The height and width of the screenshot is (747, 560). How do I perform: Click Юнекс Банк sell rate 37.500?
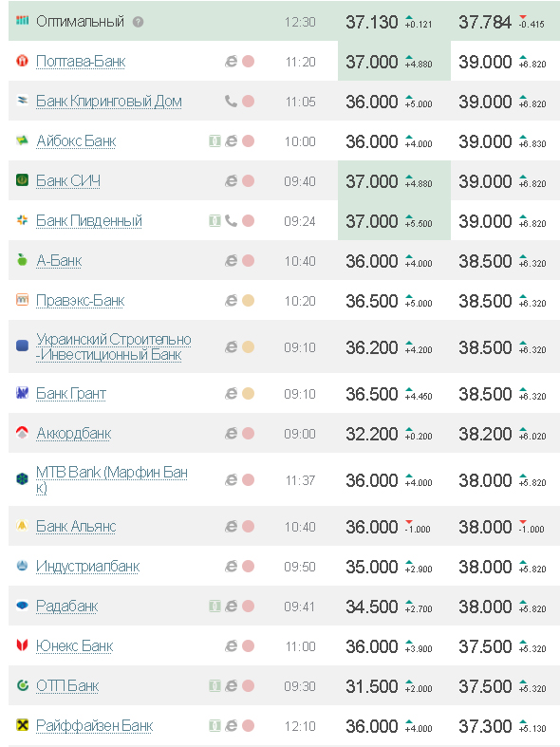tap(485, 646)
